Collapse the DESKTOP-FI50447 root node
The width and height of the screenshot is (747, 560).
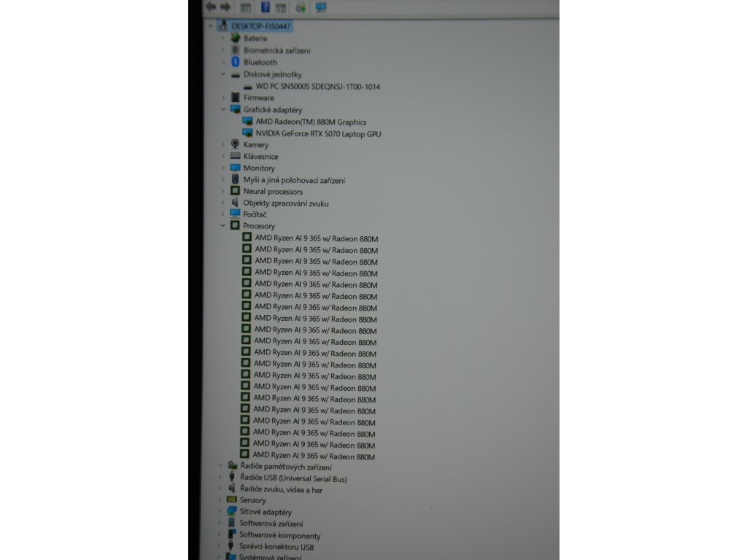[x=211, y=26]
